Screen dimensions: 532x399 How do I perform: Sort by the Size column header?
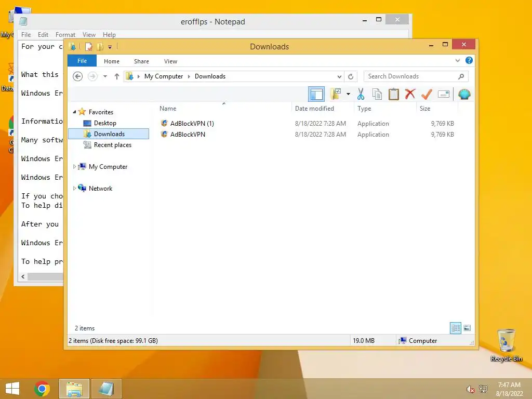pyautogui.click(x=425, y=109)
